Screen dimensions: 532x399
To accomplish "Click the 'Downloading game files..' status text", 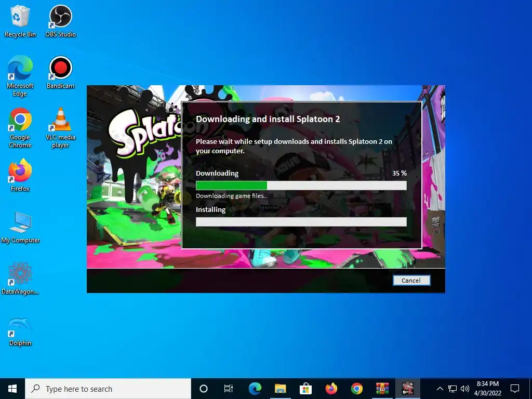I will (x=231, y=196).
